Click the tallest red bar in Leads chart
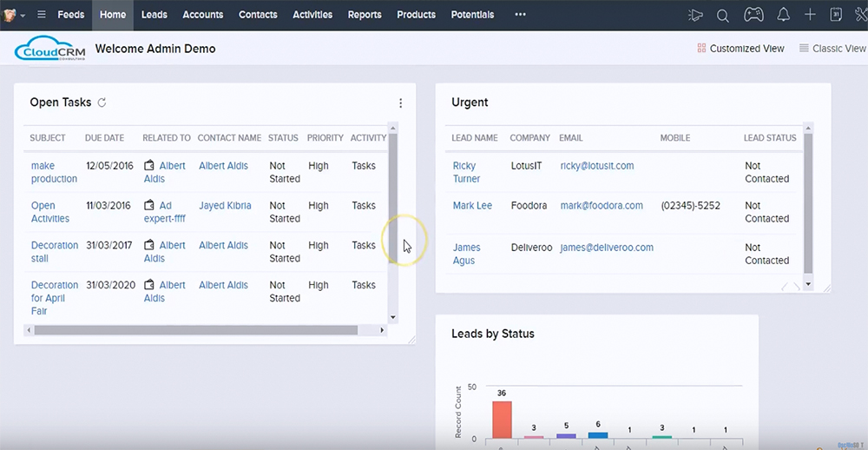The width and height of the screenshot is (868, 450). tap(502, 420)
